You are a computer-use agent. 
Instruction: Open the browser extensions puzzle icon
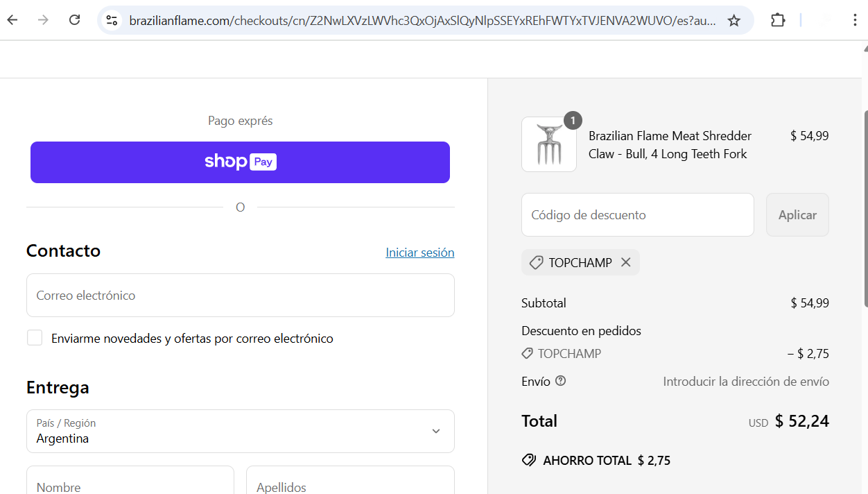pos(778,20)
